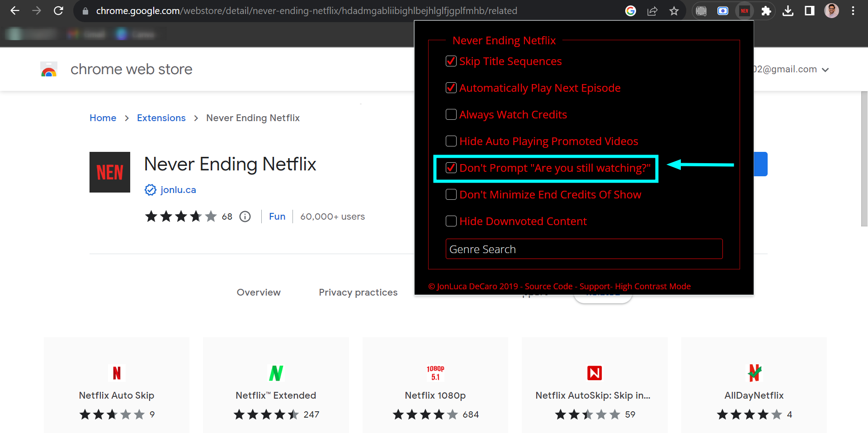868x433 pixels.
Task: Open the Extensions breadcrumb link
Action: coord(161,118)
